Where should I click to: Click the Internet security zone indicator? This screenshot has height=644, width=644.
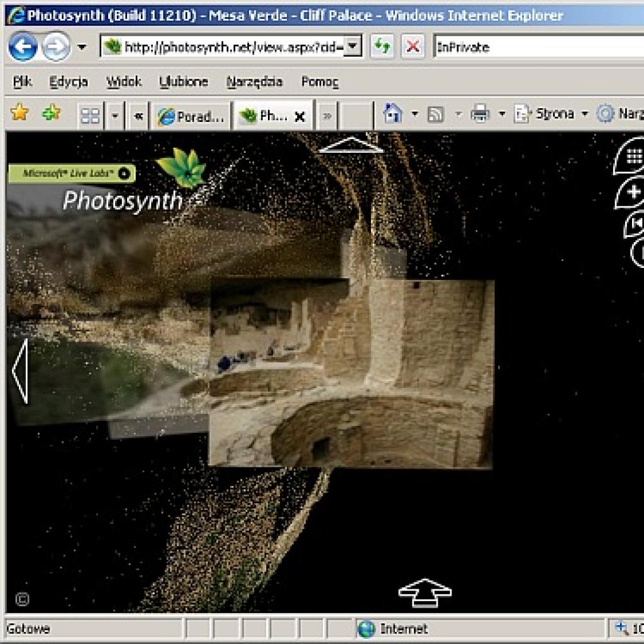[x=392, y=628]
